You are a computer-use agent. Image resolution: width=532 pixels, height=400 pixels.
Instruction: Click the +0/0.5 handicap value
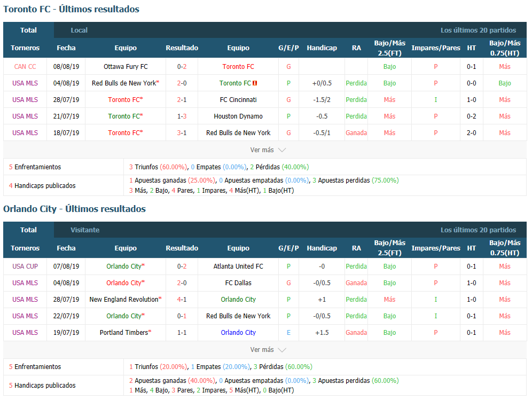click(x=322, y=83)
